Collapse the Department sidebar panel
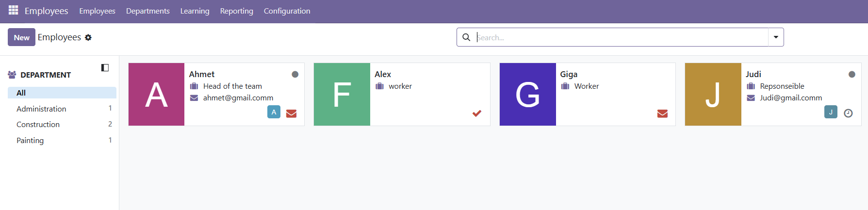The height and width of the screenshot is (210, 868). click(x=105, y=67)
